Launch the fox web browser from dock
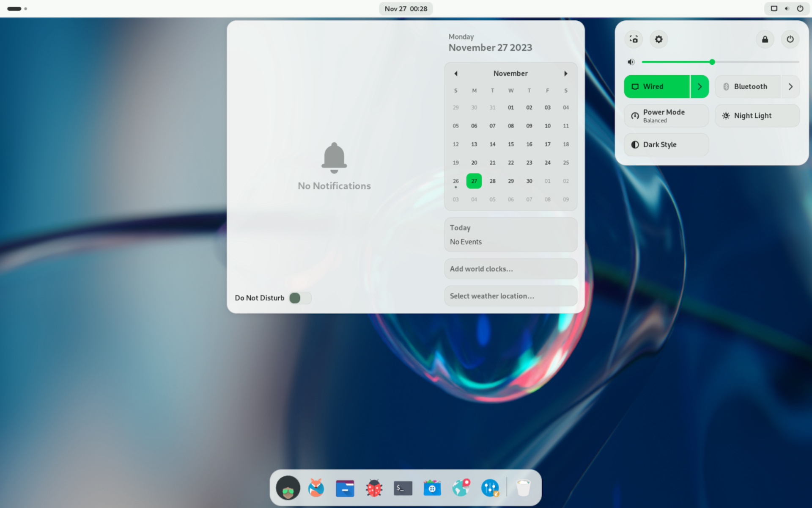Screen dimensions: 812x508 pyautogui.click(x=316, y=488)
